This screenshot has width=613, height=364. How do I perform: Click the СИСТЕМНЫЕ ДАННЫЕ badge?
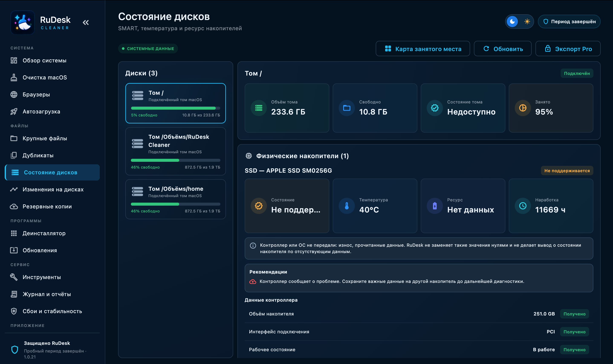148,49
